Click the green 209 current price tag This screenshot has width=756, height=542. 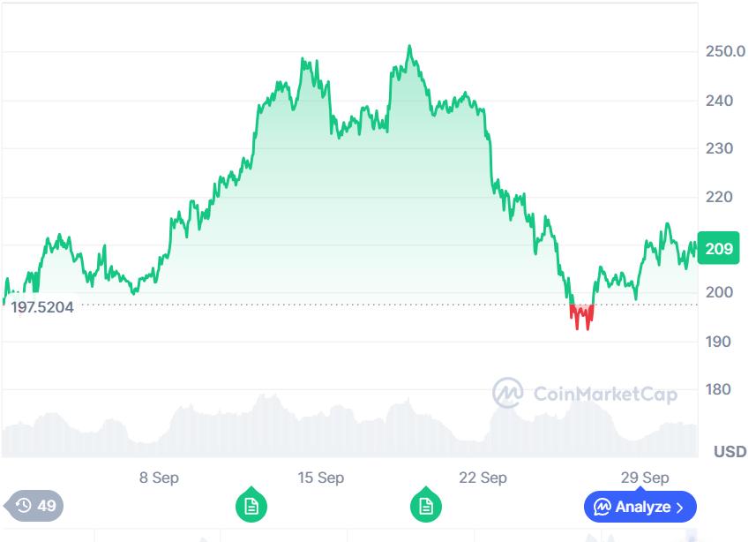click(719, 249)
